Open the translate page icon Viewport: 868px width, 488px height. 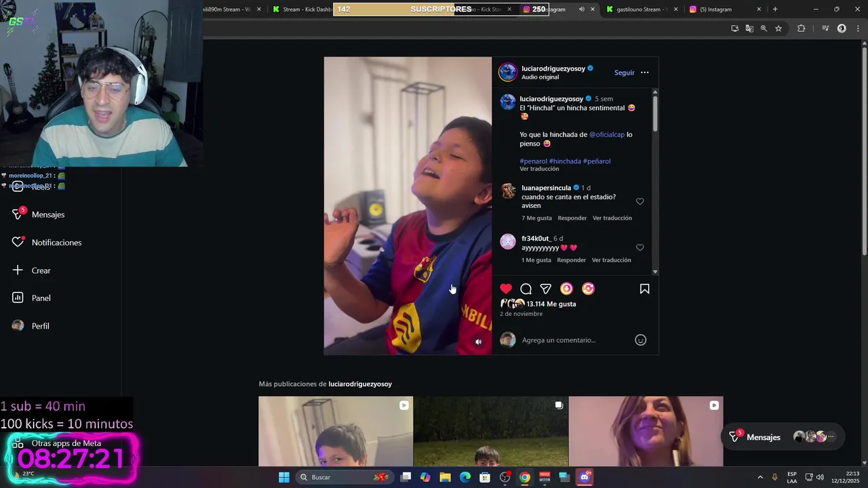pyautogui.click(x=749, y=28)
